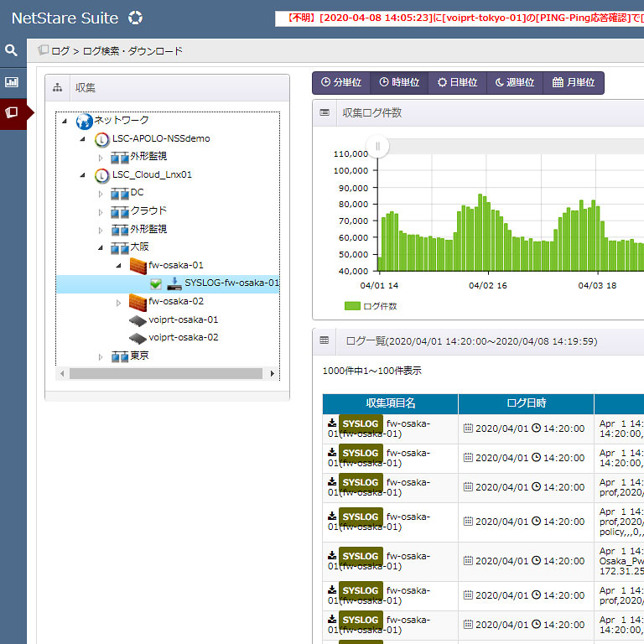Viewport: 644px width, 644px height.
Task: Click the green ログ件数 legend swatch
Action: (352, 305)
